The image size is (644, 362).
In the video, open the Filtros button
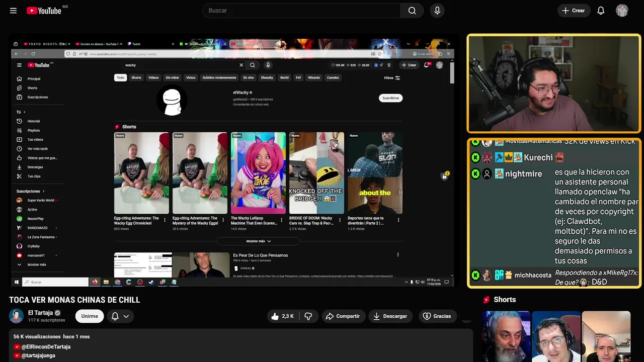392,78
